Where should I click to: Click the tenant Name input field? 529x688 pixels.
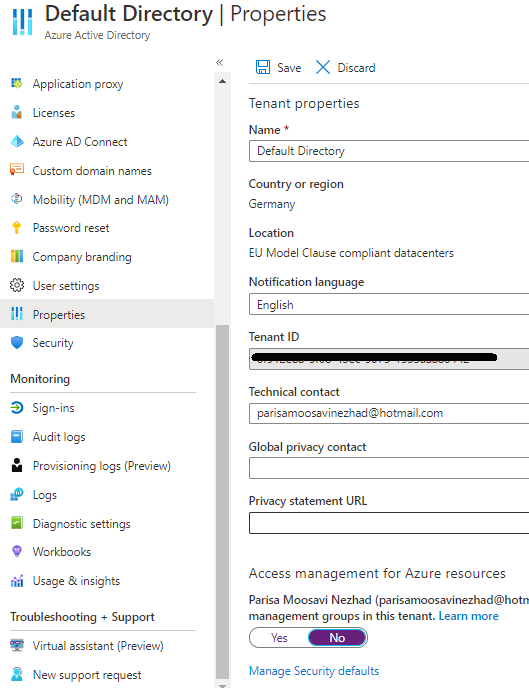click(x=389, y=151)
